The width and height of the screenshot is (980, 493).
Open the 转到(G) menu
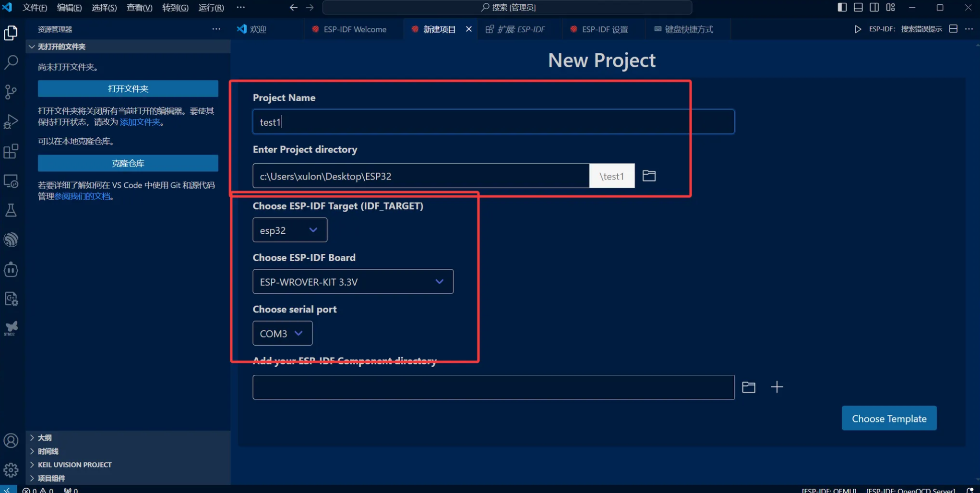[175, 7]
